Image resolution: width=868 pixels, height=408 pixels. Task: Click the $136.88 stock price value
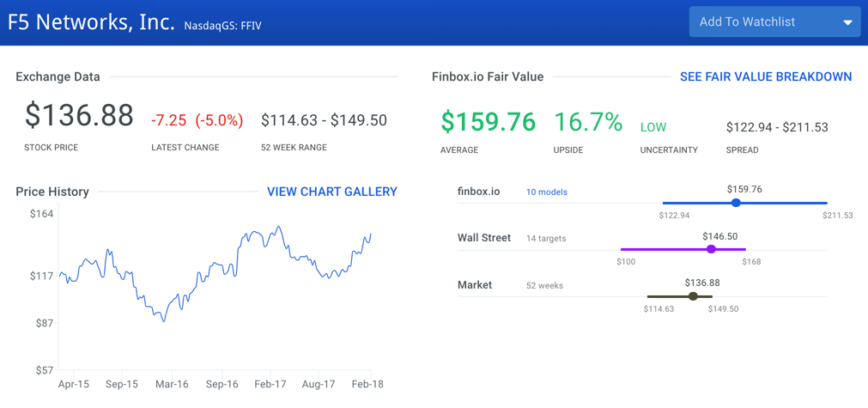pos(79,116)
